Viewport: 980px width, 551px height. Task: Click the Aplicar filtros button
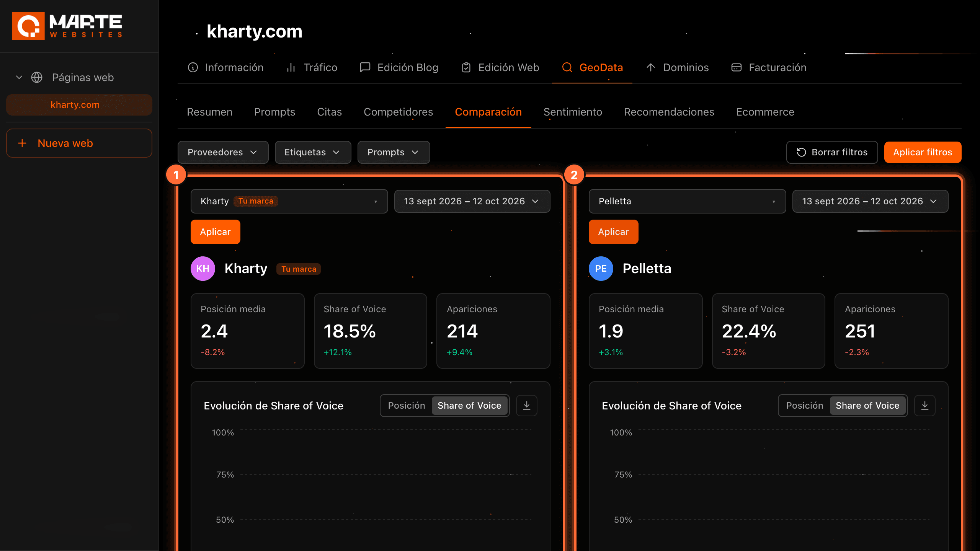[x=923, y=152]
